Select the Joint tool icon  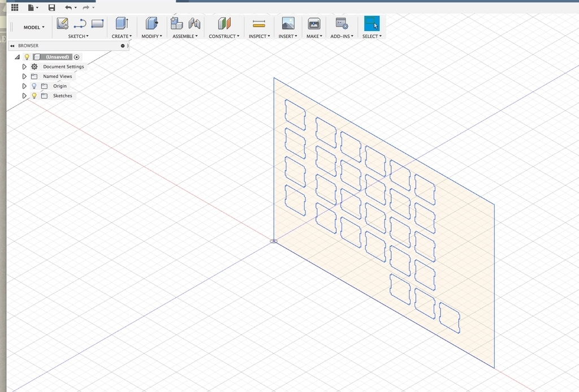pos(195,24)
